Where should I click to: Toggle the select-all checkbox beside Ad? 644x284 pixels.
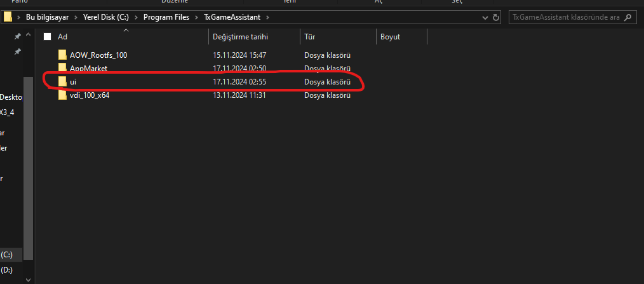(x=47, y=37)
